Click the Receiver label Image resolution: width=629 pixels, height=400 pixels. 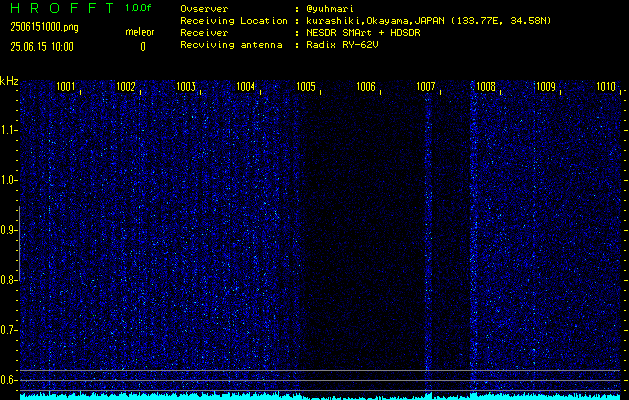(204, 33)
